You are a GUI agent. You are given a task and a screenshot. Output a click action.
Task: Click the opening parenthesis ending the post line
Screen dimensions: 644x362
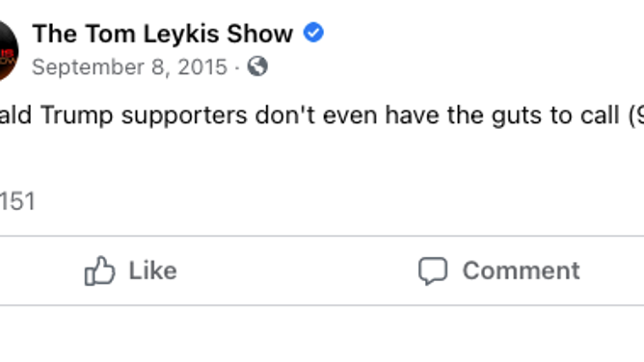click(x=632, y=116)
